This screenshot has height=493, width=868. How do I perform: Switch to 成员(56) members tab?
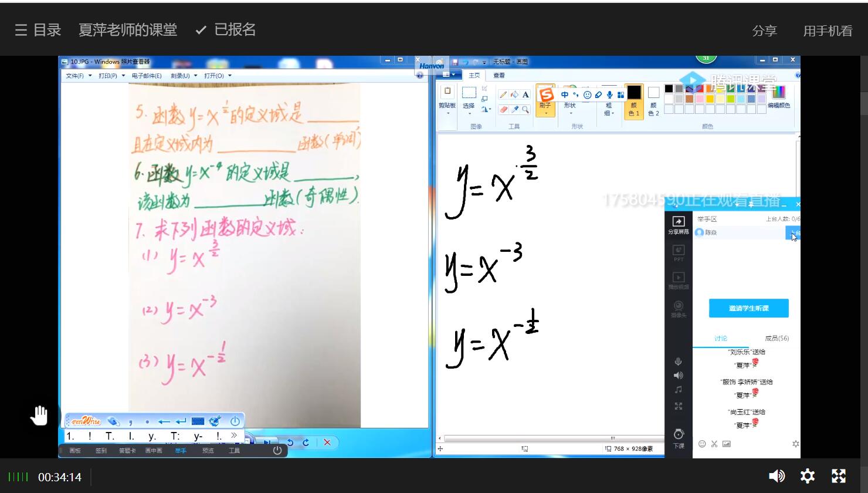click(x=777, y=338)
